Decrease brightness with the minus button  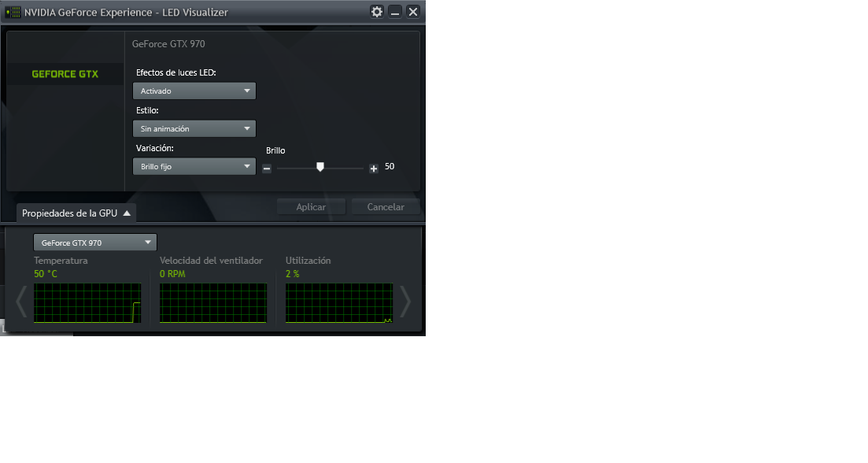[267, 169]
